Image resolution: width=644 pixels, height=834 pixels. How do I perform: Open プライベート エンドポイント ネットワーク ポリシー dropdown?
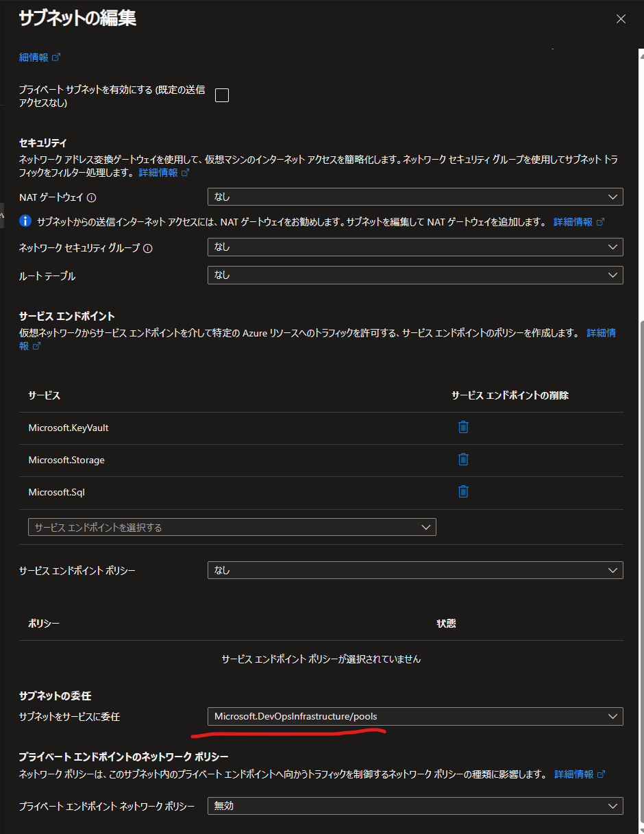pyautogui.click(x=415, y=806)
